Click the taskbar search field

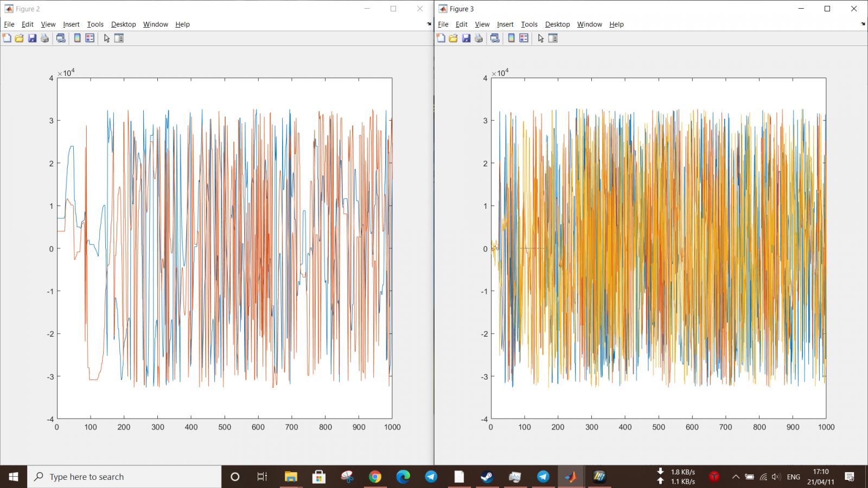124,477
